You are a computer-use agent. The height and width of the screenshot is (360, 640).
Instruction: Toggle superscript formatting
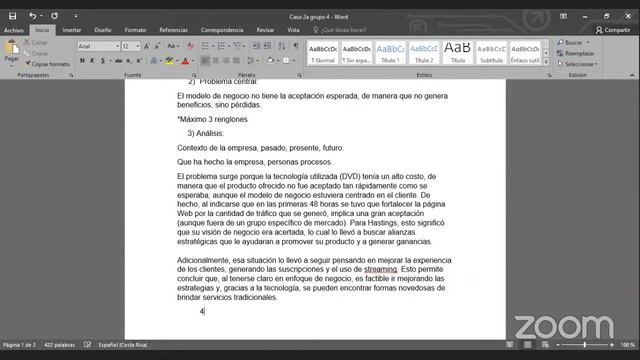pyautogui.click(x=139, y=61)
